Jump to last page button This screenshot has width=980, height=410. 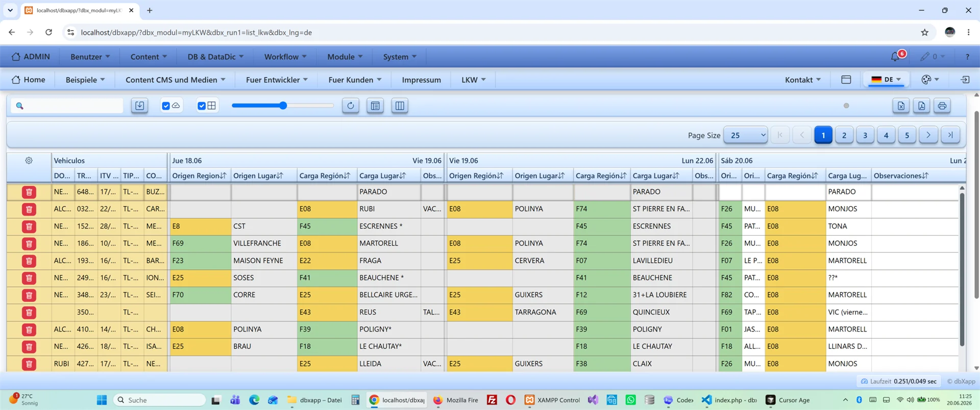950,135
